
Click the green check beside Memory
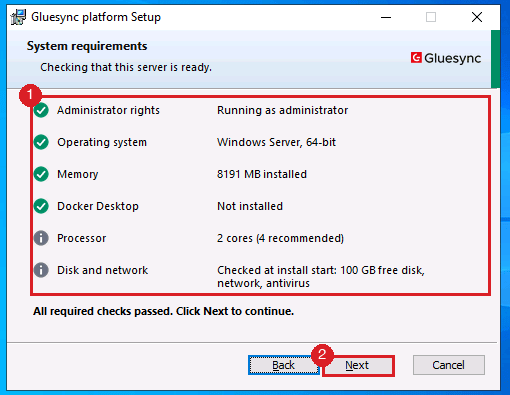coord(41,174)
